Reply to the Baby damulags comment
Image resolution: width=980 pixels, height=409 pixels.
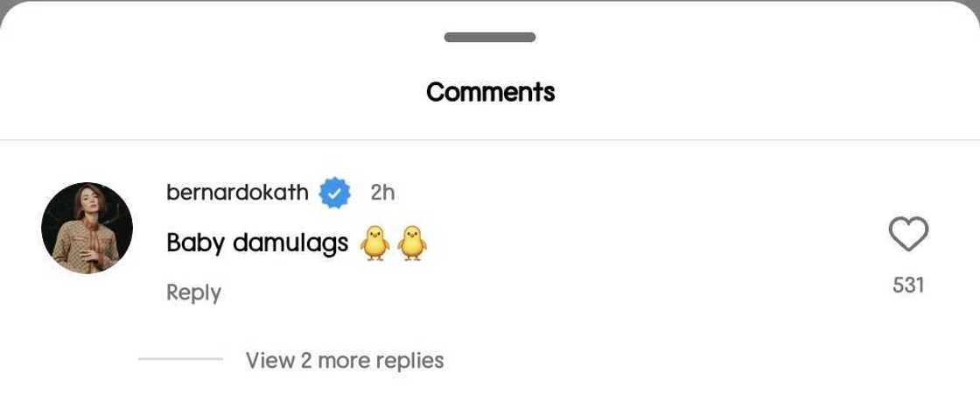point(193,293)
